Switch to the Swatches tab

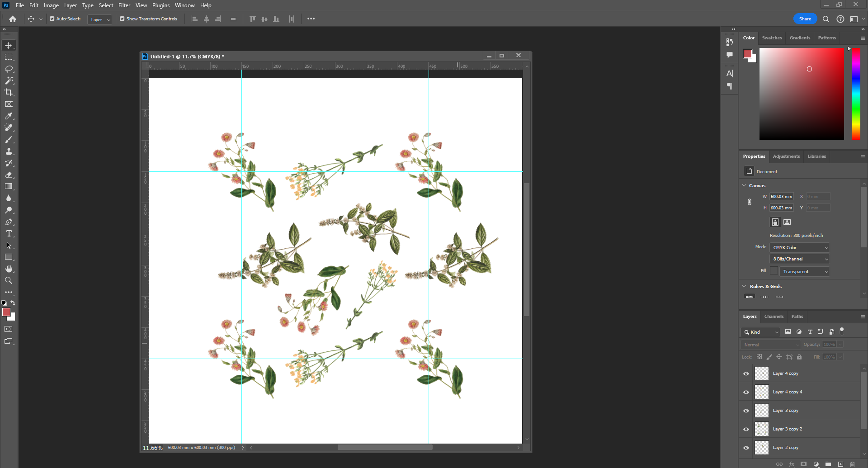click(x=772, y=38)
